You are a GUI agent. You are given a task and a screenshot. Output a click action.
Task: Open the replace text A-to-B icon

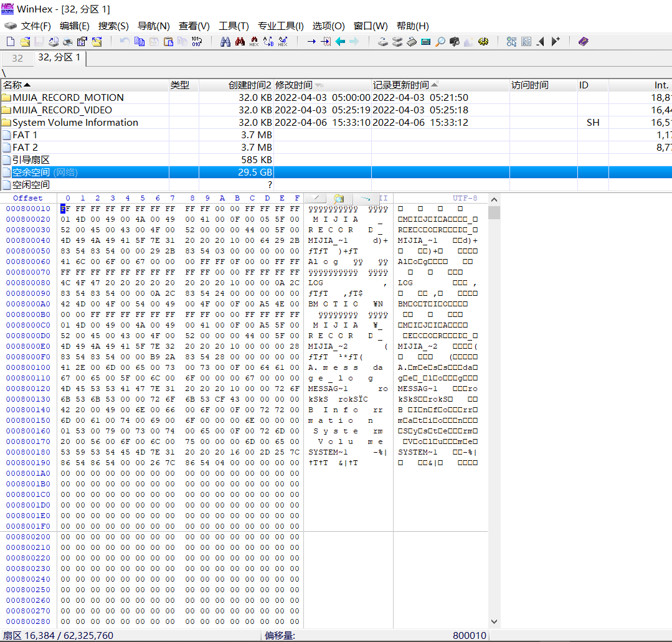point(268,42)
